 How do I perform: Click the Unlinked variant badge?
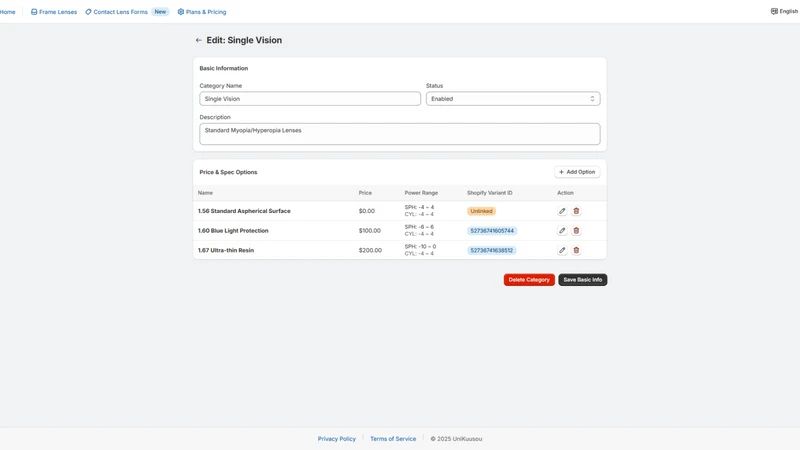(481, 211)
